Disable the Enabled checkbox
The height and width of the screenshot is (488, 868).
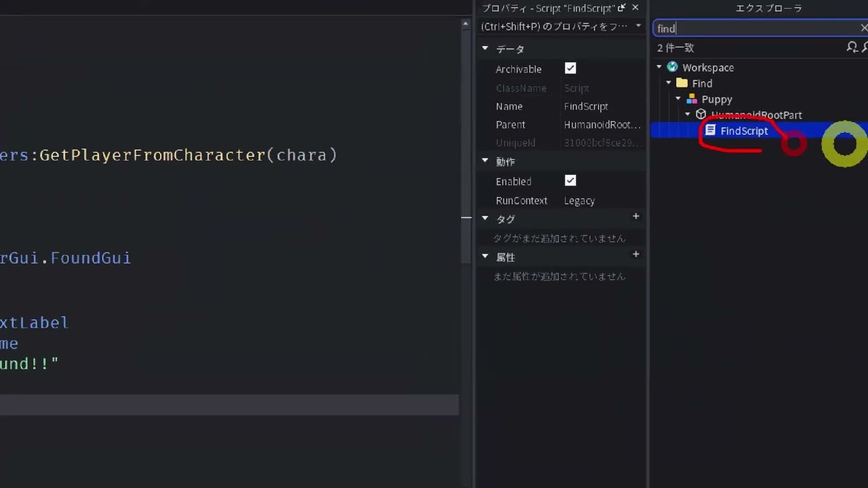click(x=570, y=181)
